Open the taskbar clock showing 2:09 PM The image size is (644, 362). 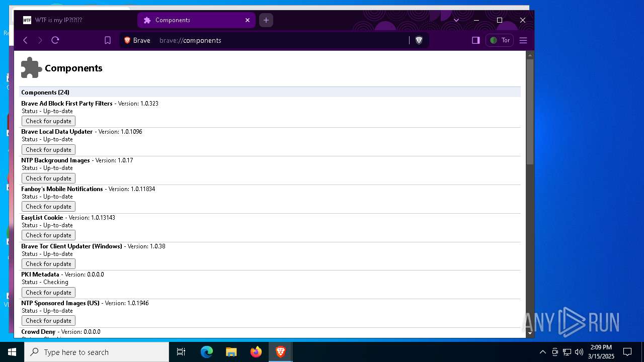coord(601,352)
